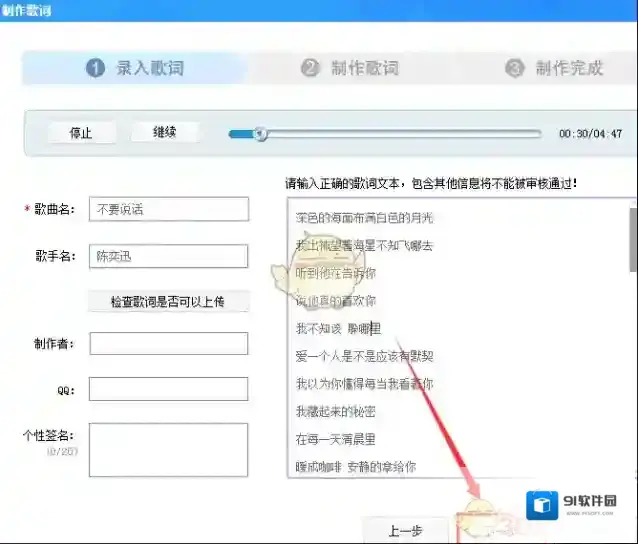
Task: Click the step 1 circle icon
Action: click(x=96, y=68)
